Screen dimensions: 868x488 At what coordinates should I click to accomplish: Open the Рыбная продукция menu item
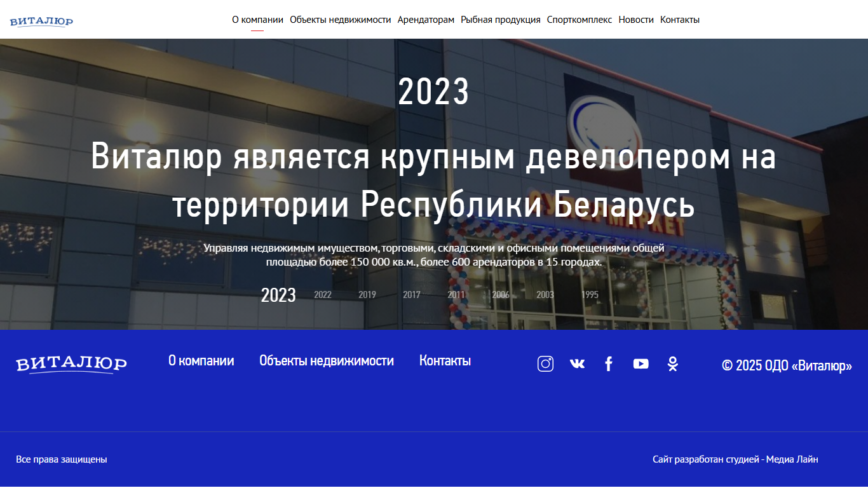coord(501,20)
